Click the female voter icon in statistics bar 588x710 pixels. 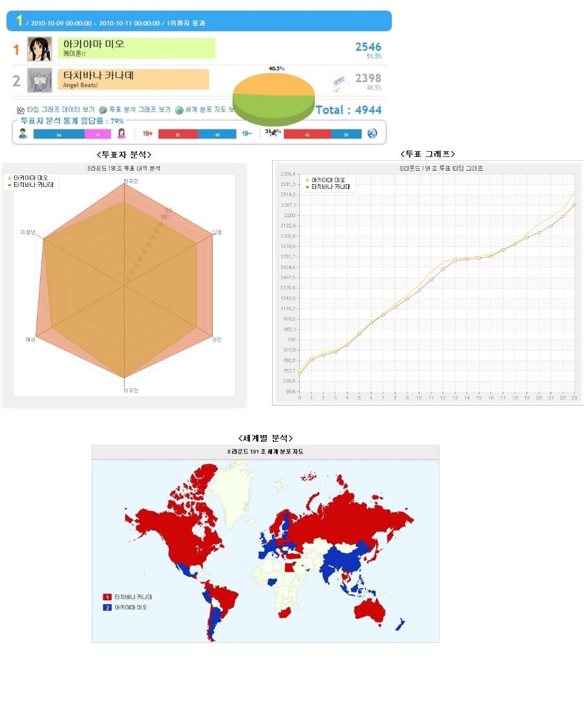click(x=121, y=134)
